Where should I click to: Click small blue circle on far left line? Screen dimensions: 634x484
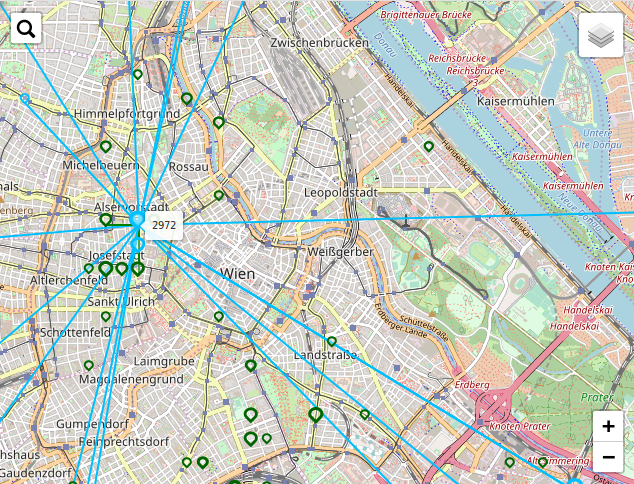[x=25, y=98]
